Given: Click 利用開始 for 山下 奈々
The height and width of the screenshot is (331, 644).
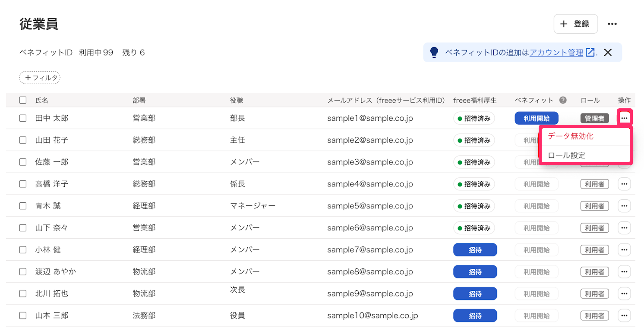Looking at the screenshot, I should click(x=537, y=228).
